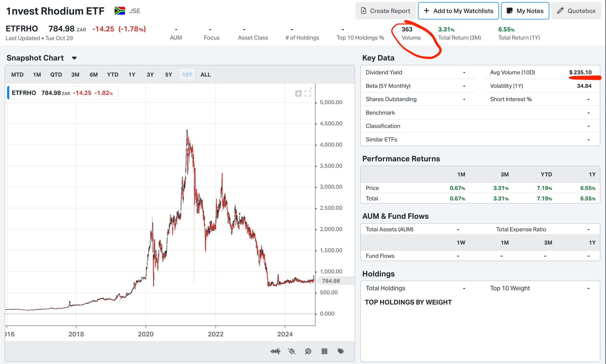Click the Quotebox pencil icon

click(560, 11)
